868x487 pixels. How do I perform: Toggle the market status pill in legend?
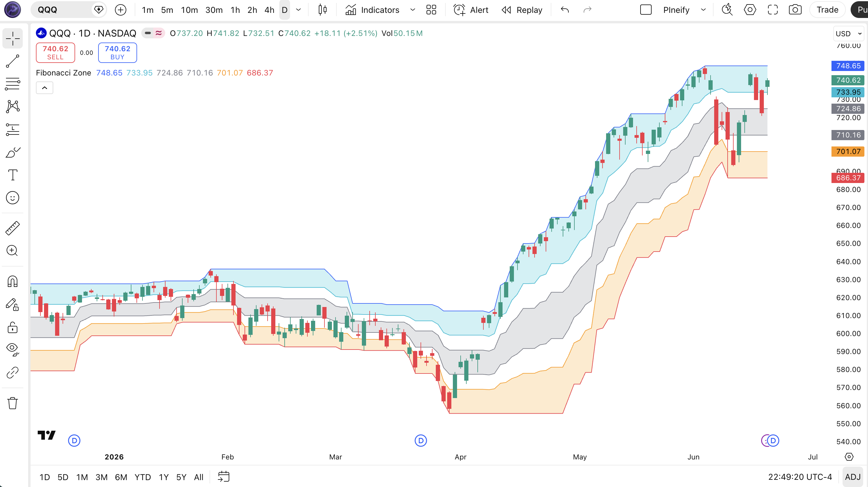coord(148,33)
